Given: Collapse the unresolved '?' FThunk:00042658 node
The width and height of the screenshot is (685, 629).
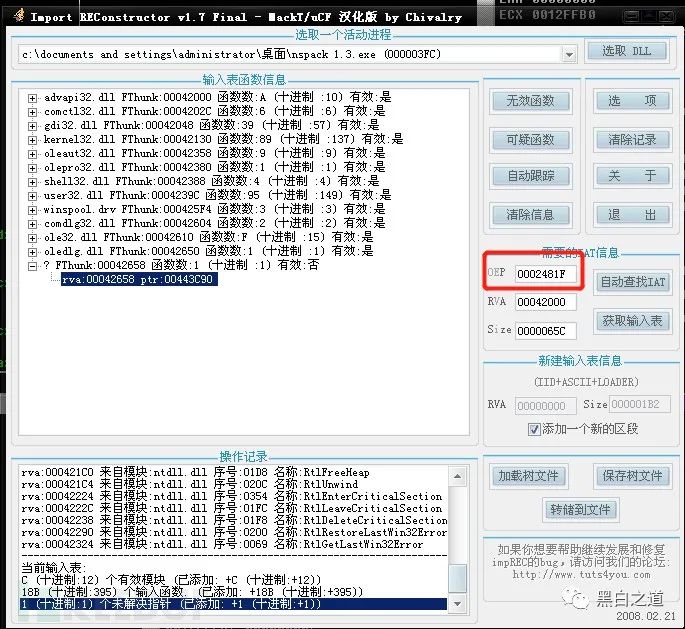Looking at the screenshot, I should [x=33, y=265].
